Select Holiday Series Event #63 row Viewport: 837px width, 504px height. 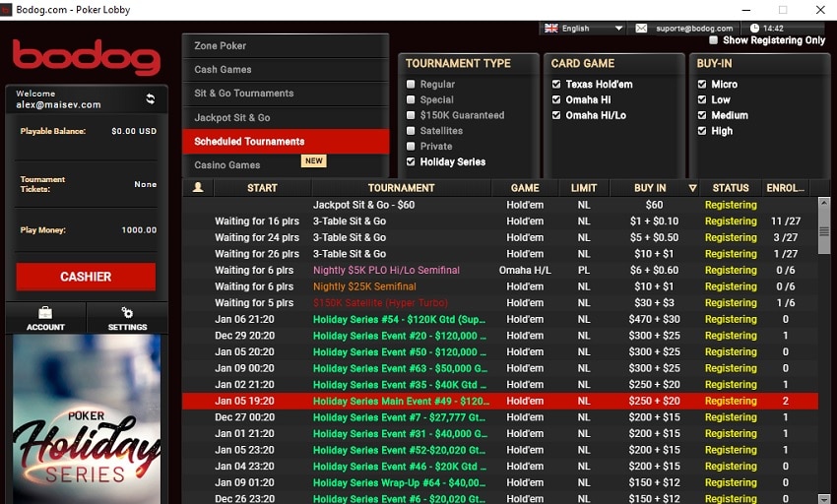click(500, 368)
